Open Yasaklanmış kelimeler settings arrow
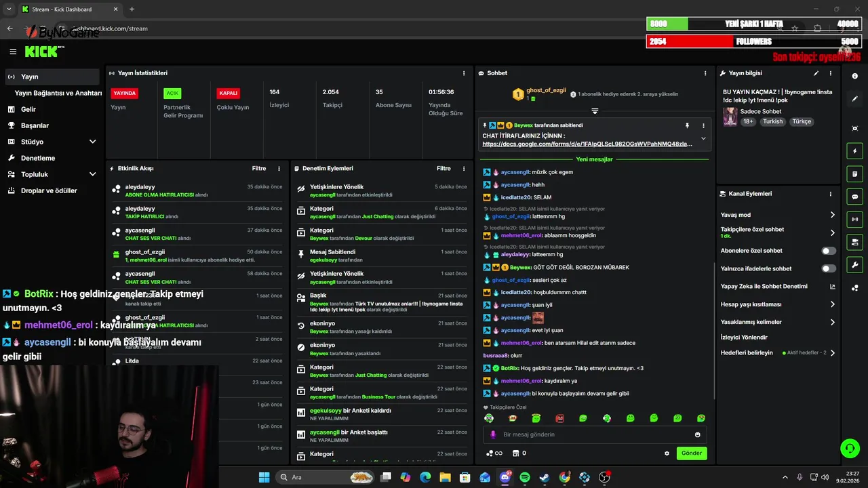Image resolution: width=868 pixels, height=488 pixels. click(833, 322)
